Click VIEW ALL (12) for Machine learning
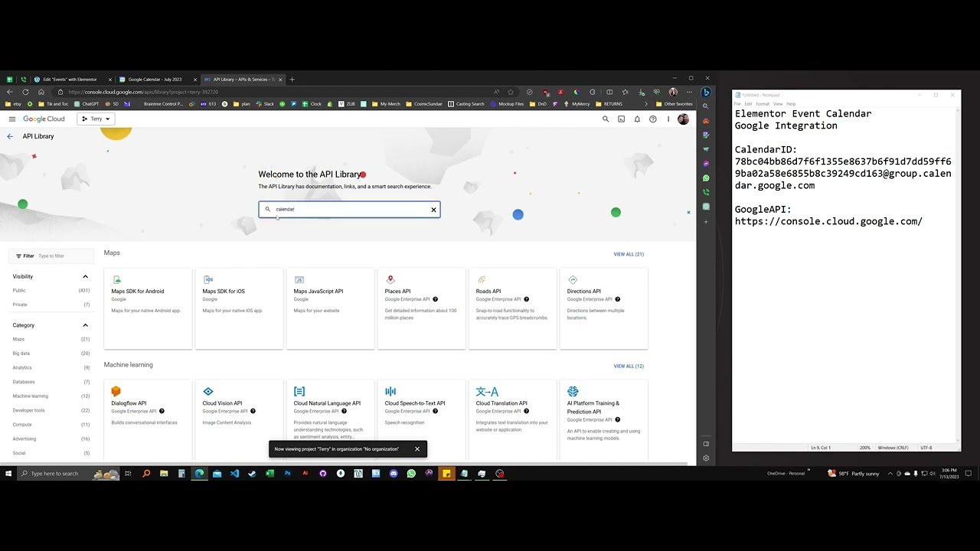This screenshot has height=551, width=980. 629,366
